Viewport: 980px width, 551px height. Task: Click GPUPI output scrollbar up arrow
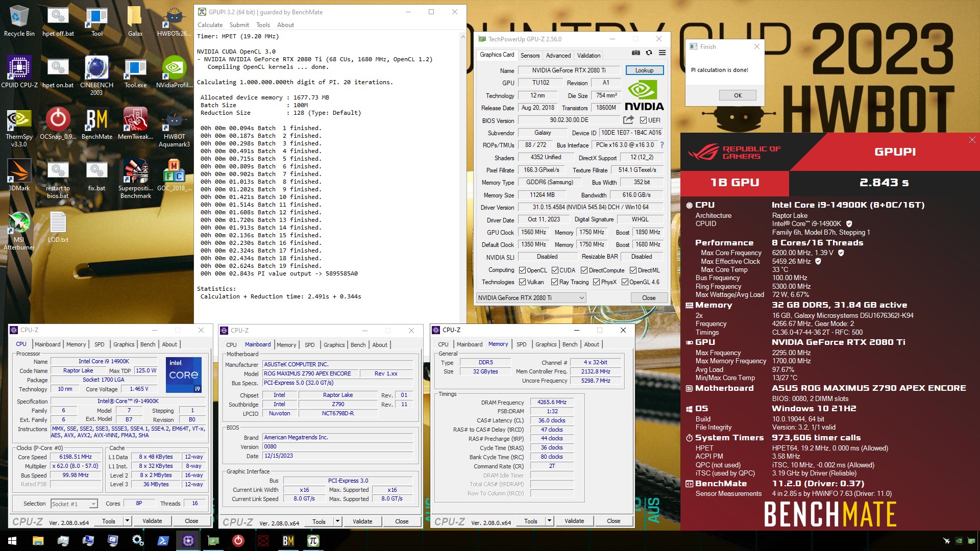pos(463,37)
